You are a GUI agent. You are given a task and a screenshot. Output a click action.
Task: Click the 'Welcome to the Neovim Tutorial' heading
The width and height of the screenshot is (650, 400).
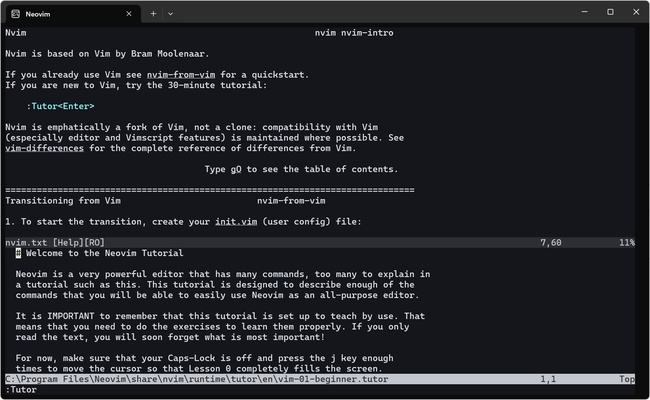(104, 253)
